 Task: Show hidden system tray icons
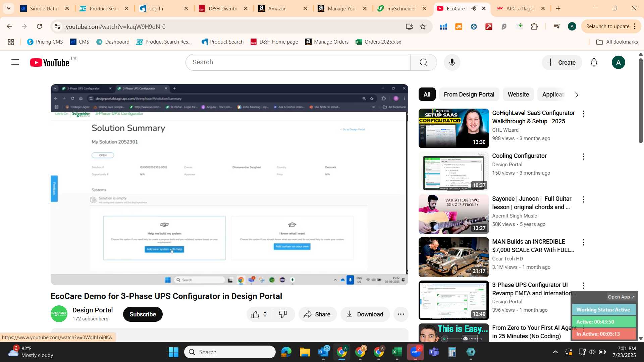tap(555, 352)
